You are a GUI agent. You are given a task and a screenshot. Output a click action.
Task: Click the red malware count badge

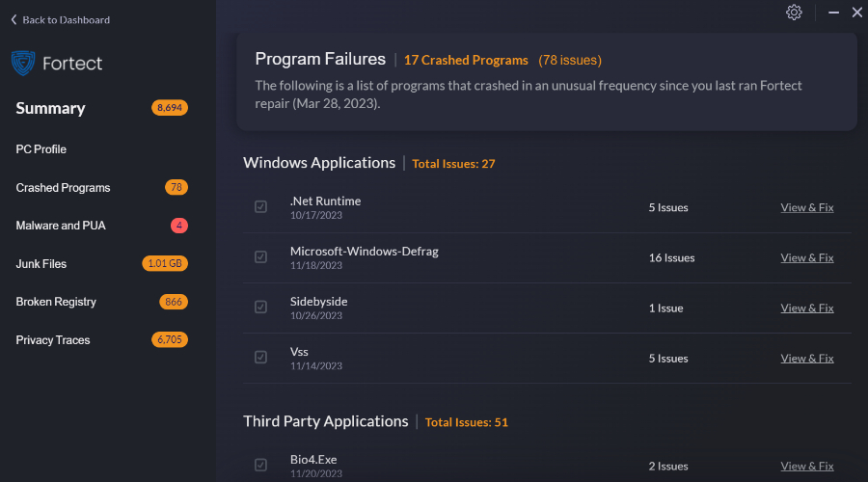click(178, 226)
